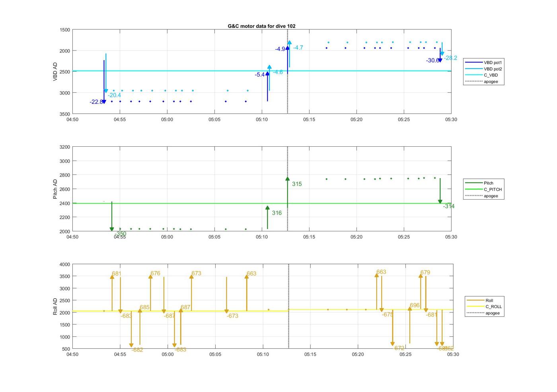The height and width of the screenshot is (392, 557).
Task: Click the 4000 tick on Roll axis
Action: pos(65,264)
